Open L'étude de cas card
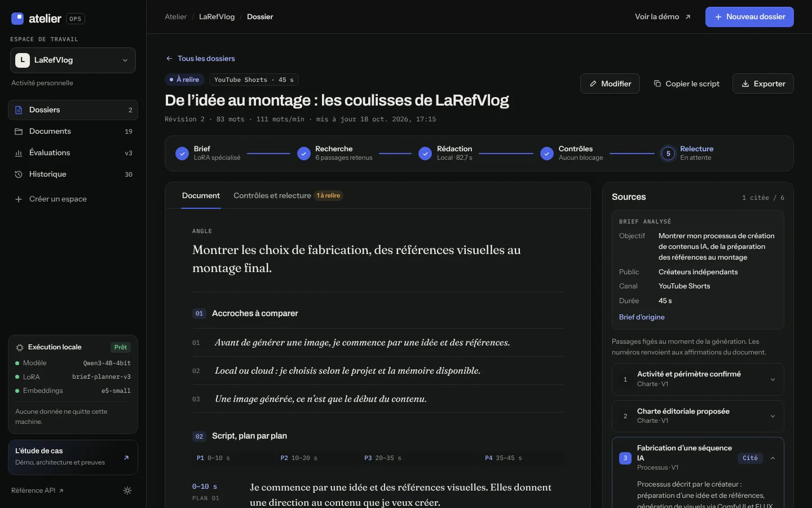This screenshot has height=508, width=812. (x=73, y=457)
